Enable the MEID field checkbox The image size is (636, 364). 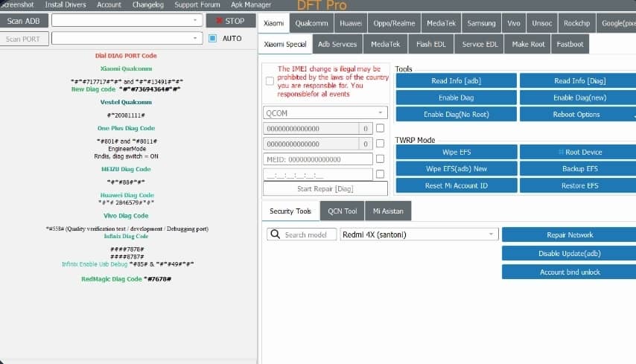coord(380,159)
